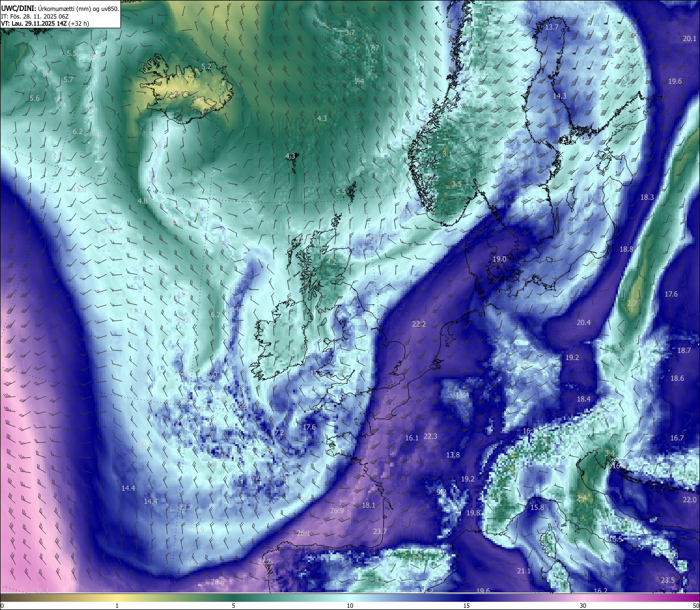Select the 22.3 value over France
The image size is (700, 610).
(x=430, y=436)
